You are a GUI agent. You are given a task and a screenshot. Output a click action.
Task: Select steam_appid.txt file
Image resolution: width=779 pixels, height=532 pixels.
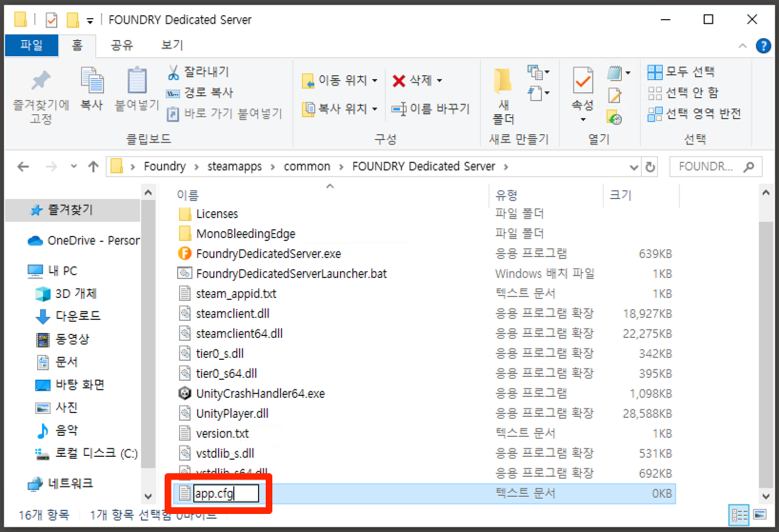click(236, 294)
